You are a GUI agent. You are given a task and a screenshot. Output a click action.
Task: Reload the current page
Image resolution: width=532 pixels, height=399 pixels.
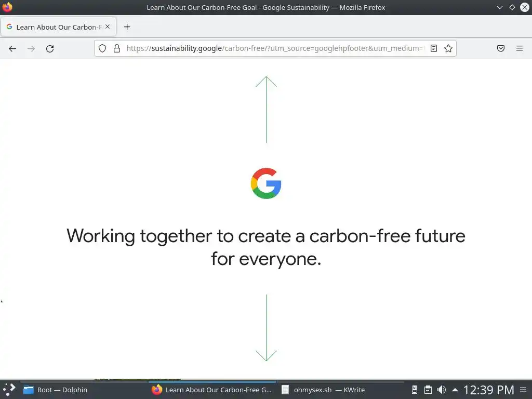coord(50,48)
